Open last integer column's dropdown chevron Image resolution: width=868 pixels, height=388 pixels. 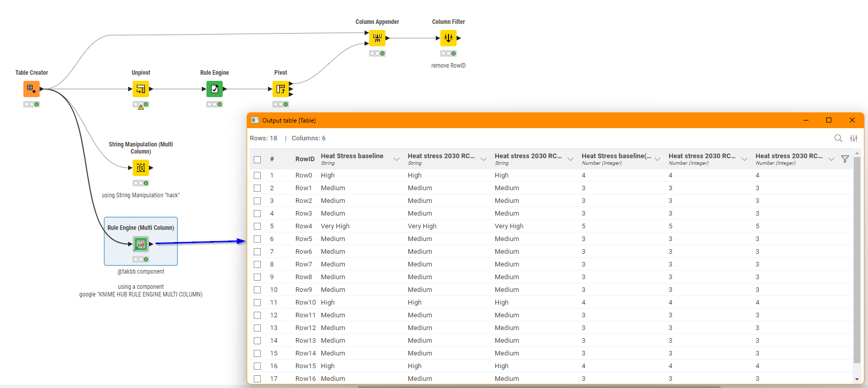pos(831,159)
